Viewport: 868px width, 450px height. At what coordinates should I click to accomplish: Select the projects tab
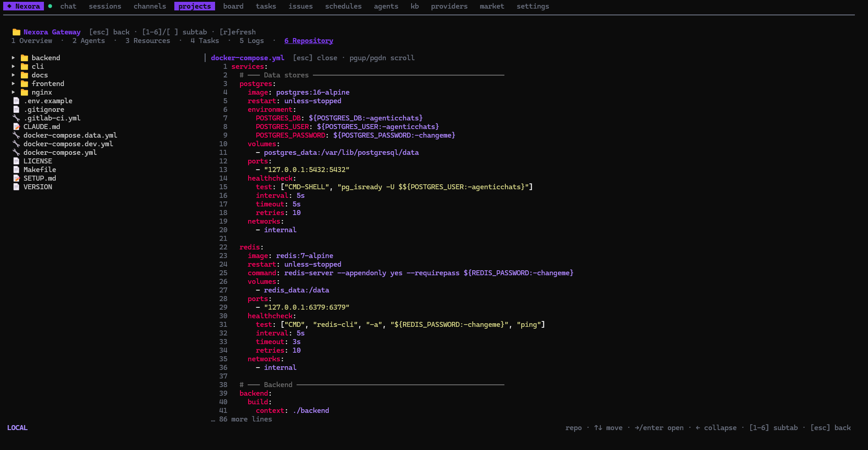[x=195, y=6]
